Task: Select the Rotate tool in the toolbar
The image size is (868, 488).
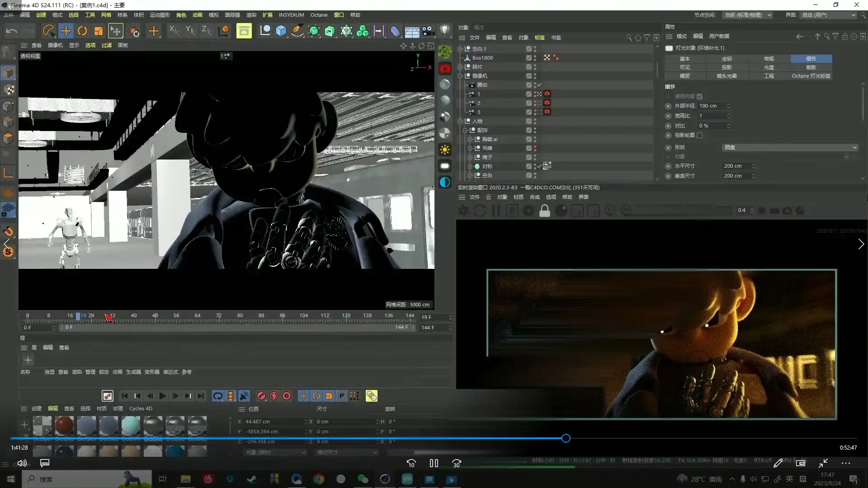Action: (82, 31)
